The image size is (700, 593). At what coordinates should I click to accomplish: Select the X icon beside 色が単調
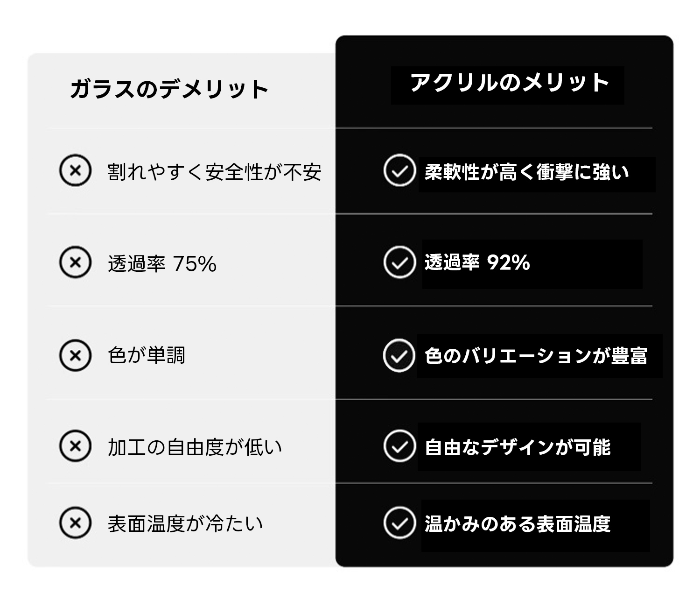pos(75,355)
